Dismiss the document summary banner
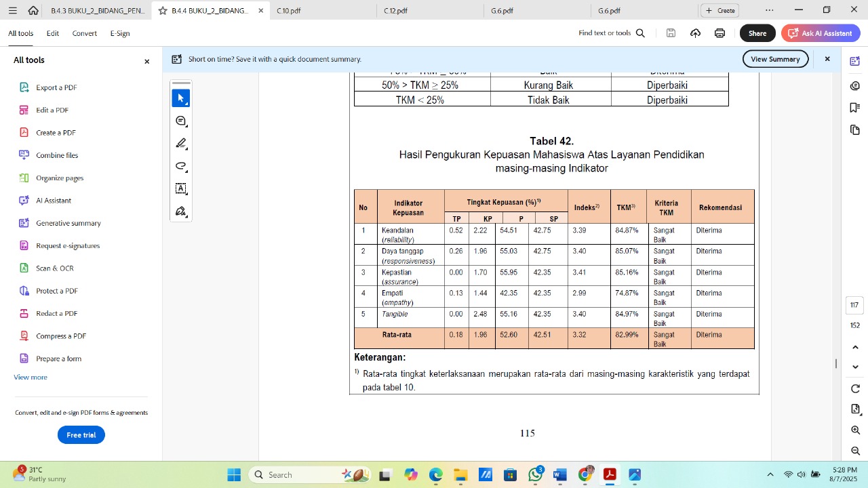 (827, 59)
